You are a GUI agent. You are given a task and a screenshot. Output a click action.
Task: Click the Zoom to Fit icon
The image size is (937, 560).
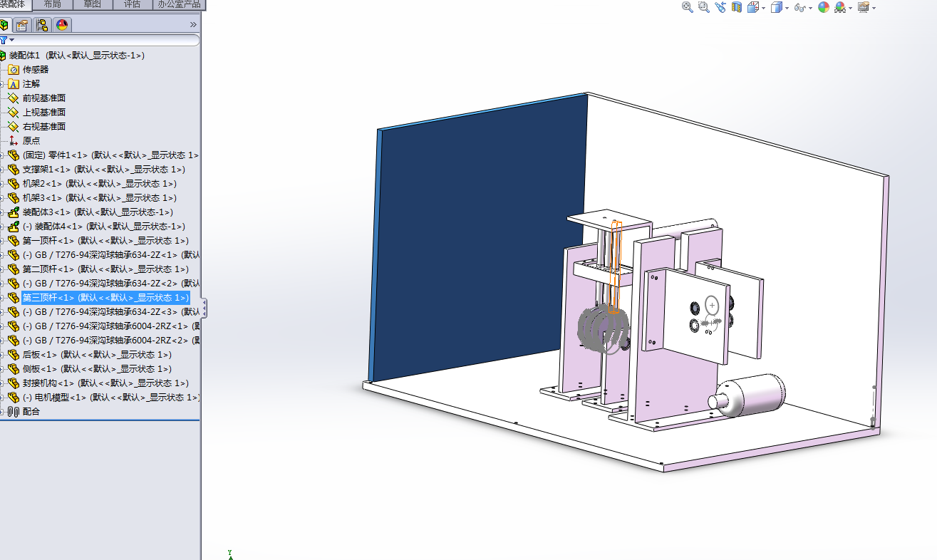click(688, 7)
